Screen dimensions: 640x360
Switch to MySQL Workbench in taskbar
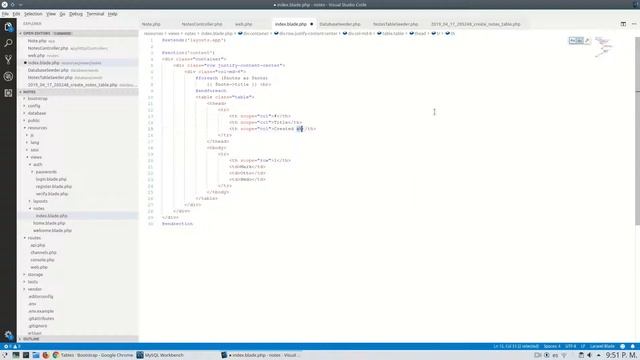[160, 355]
